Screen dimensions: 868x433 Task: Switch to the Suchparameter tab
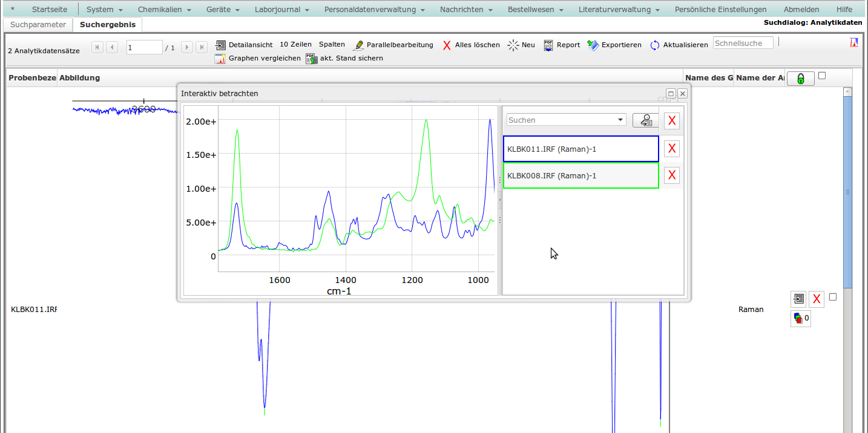38,25
